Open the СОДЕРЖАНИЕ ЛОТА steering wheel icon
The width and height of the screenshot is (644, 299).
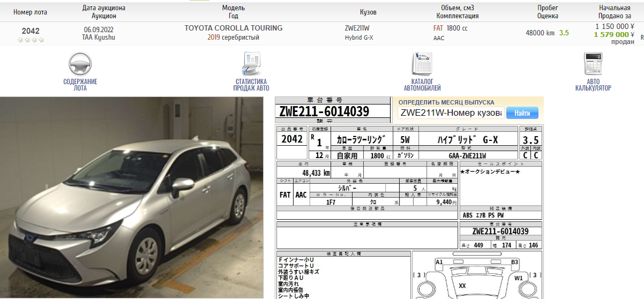coord(80,64)
